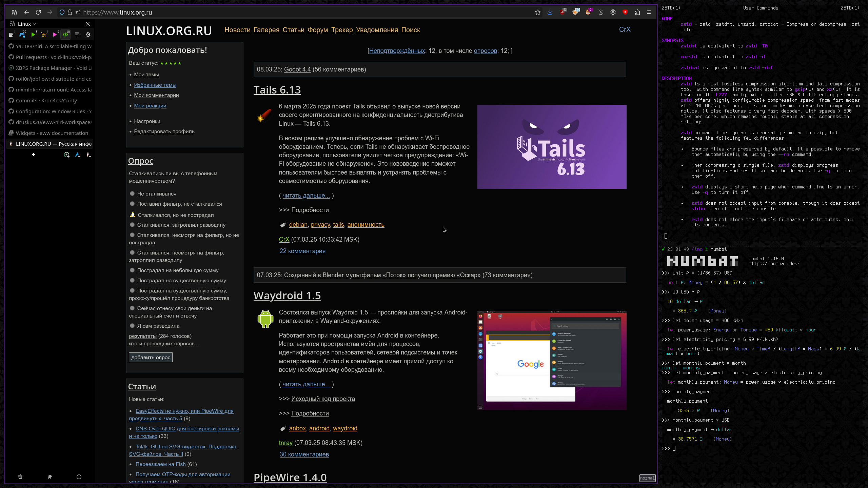This screenshot has height=488, width=868.
Task: Switch to 'XBPS Package Manager' tab
Action: pyautogui.click(x=50, y=68)
